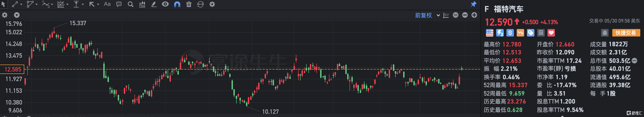
Task: Click the blue price tag icon
Action: (x=530, y=33)
